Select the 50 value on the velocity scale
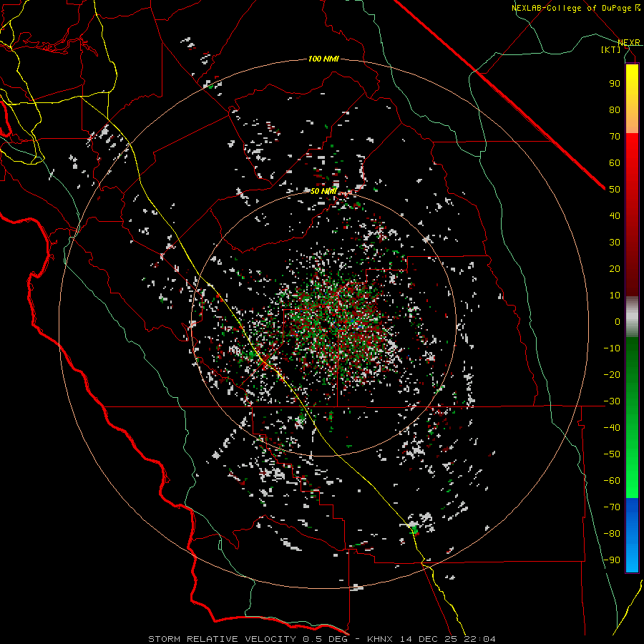 coord(615,190)
